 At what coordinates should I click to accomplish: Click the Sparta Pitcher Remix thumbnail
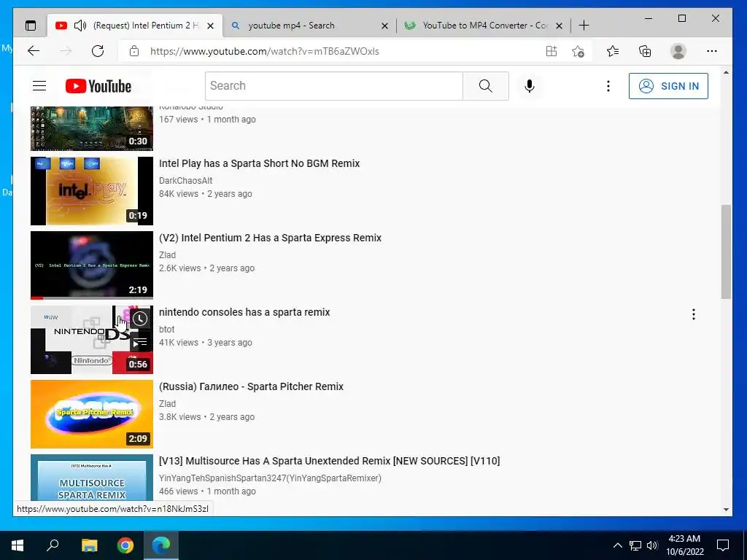point(92,414)
